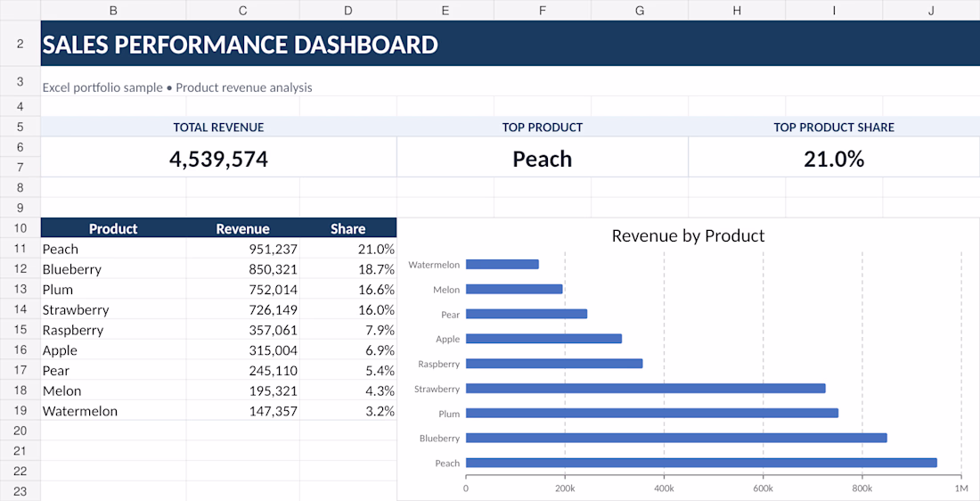Select column B header
The height and width of the screenshot is (501, 980).
(113, 10)
